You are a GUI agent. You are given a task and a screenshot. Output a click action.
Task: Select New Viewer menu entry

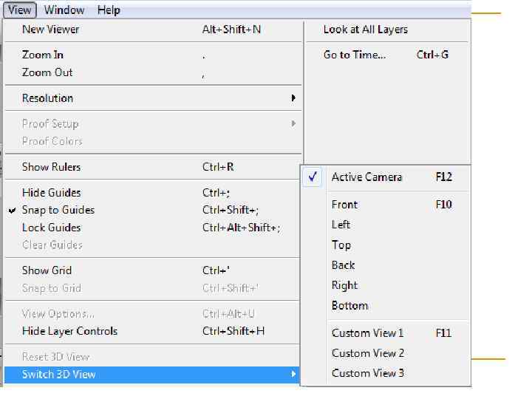click(51, 30)
